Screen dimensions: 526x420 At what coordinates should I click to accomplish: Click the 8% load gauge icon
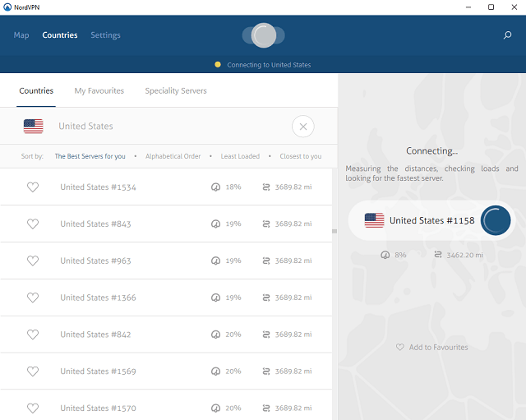point(385,255)
